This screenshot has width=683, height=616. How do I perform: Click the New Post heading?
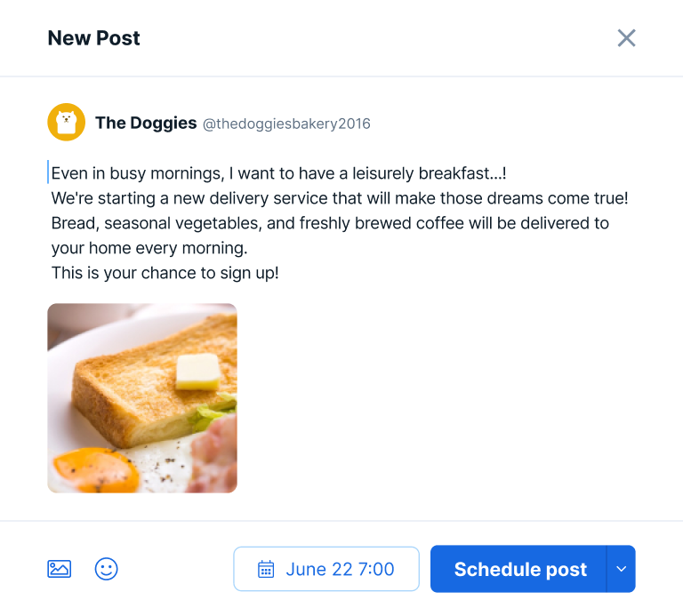(x=93, y=38)
